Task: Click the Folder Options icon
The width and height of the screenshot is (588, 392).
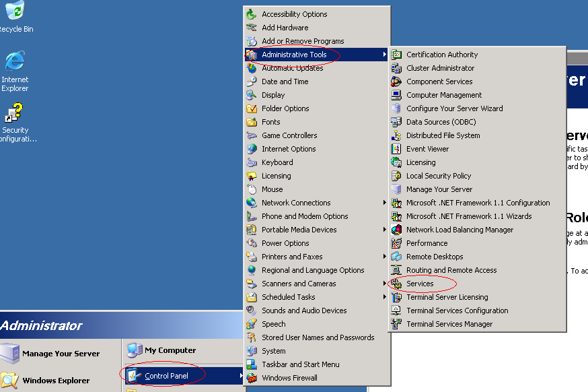Action: 251,108
